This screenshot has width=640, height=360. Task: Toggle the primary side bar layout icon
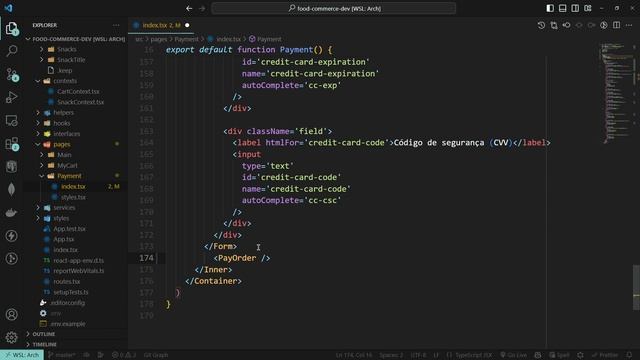[x=550, y=8]
